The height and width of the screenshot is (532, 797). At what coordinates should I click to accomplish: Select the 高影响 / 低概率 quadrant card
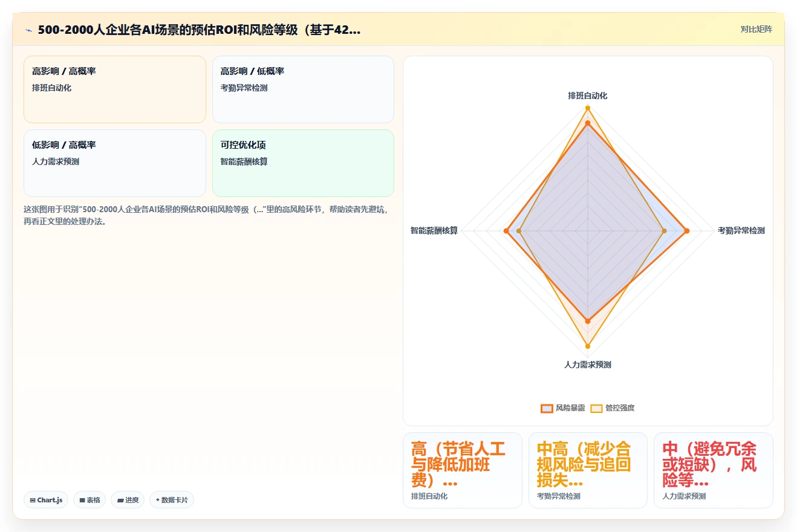303,89
